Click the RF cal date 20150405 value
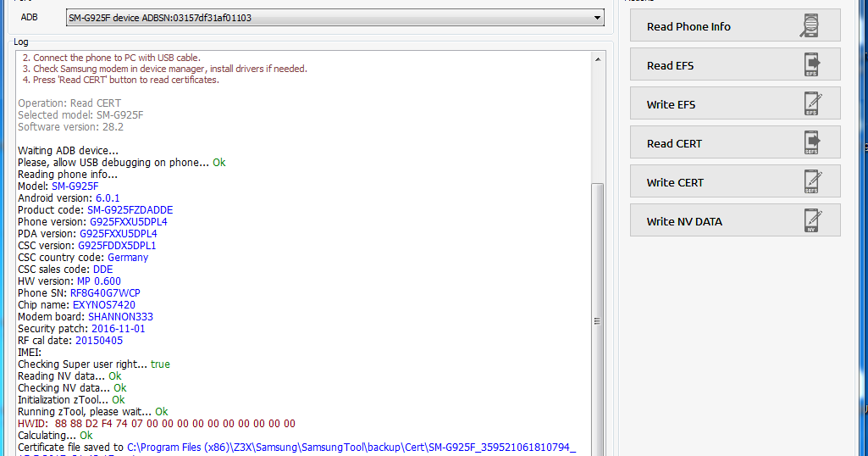Image resolution: width=868 pixels, height=456 pixels. 99,341
